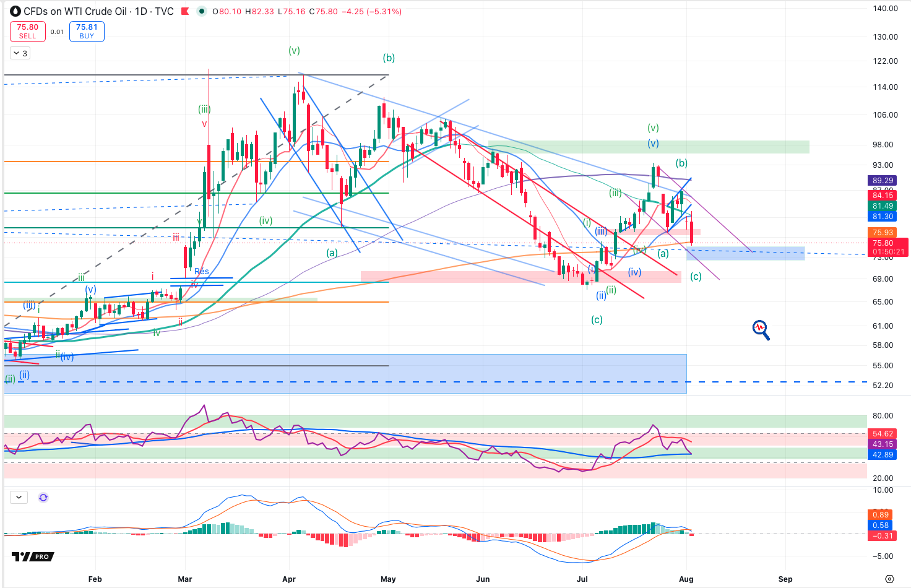911x588 pixels.
Task: Click the 84.15 red price label
Action: 883,196
